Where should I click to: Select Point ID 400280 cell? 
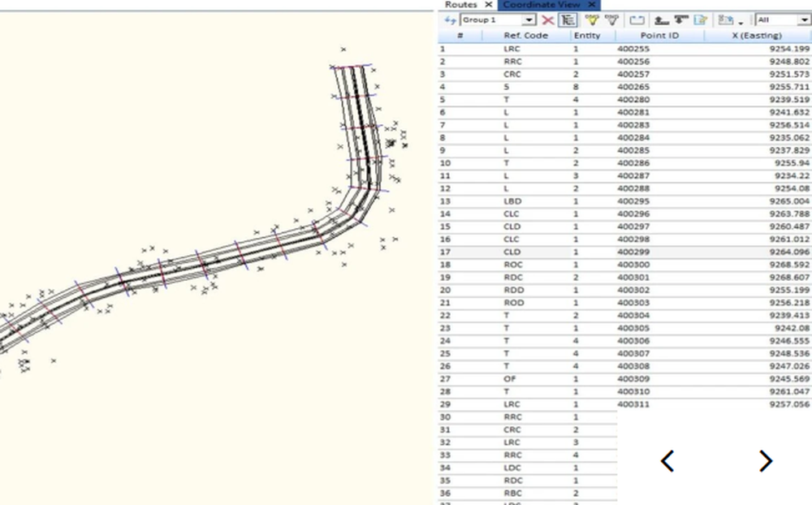click(633, 99)
